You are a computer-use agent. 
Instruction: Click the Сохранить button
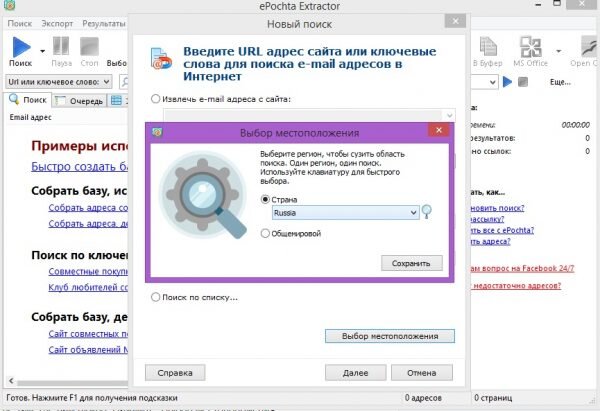pyautogui.click(x=412, y=263)
